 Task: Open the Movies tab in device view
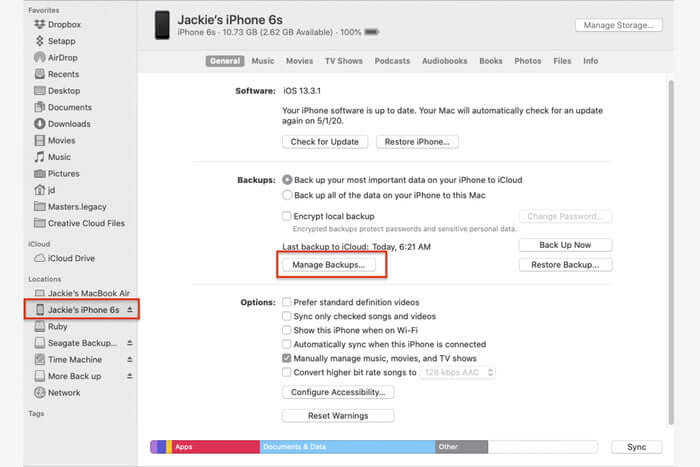pos(300,61)
